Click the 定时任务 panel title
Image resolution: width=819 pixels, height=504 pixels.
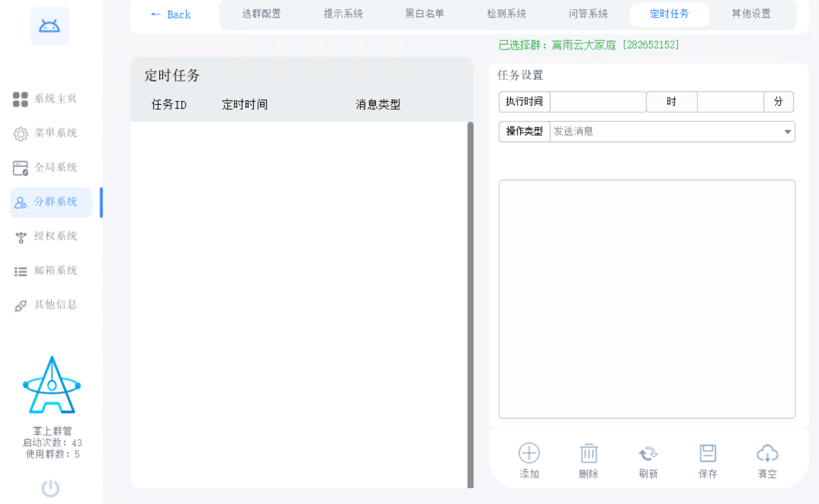point(172,76)
